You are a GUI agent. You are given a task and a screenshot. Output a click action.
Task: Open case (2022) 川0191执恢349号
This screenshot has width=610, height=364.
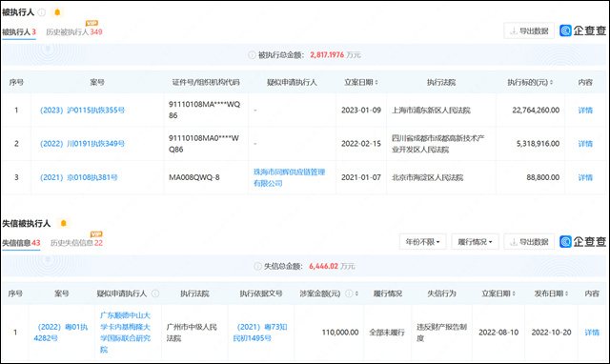tap(83, 144)
